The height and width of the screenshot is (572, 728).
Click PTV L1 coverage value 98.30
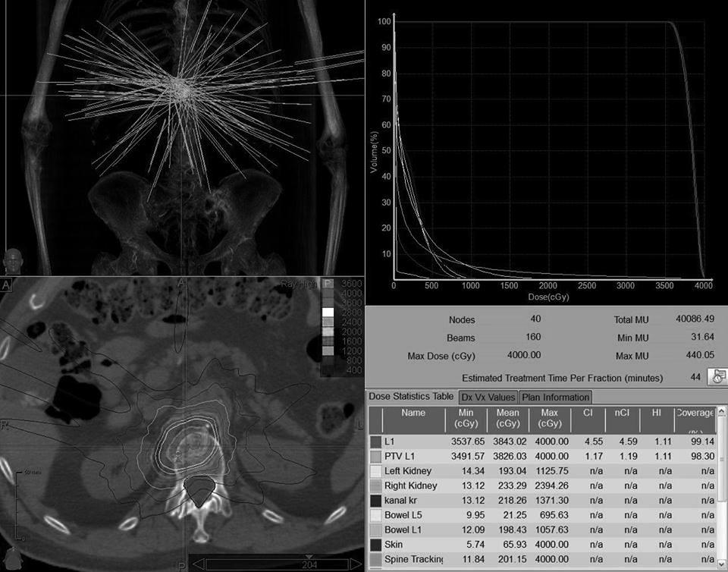[x=702, y=457]
